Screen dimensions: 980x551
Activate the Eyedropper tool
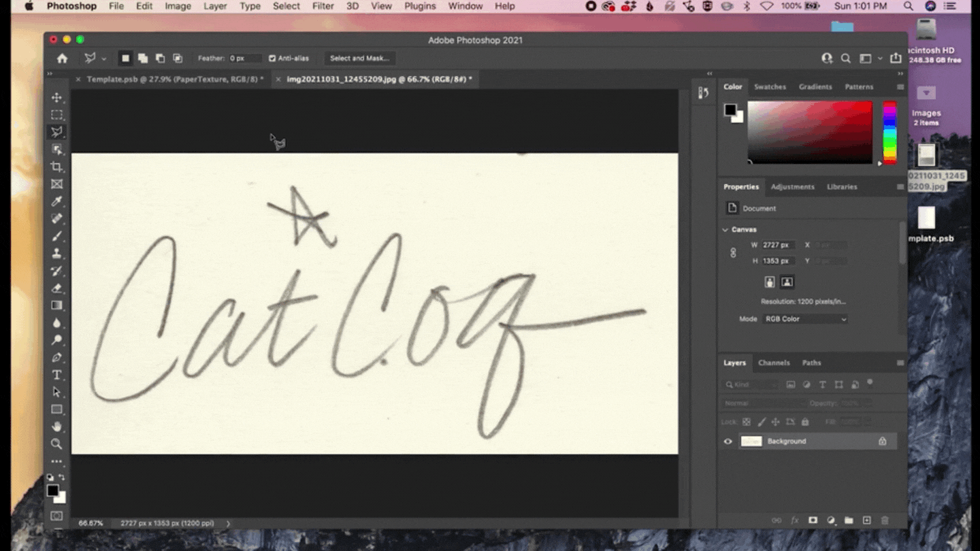(57, 201)
